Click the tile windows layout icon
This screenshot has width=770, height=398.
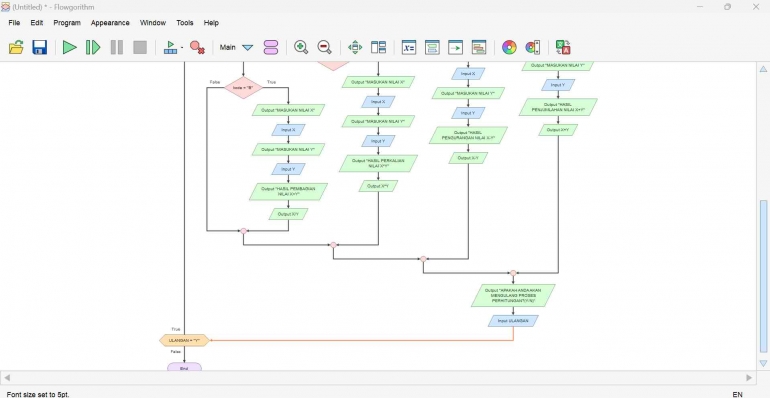379,47
